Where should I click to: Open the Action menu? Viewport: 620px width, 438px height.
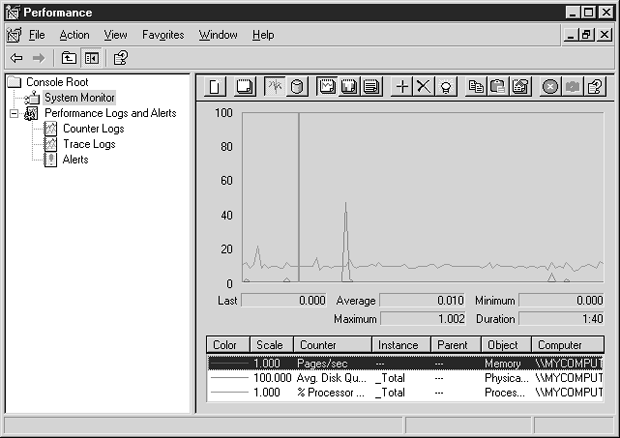coord(74,35)
